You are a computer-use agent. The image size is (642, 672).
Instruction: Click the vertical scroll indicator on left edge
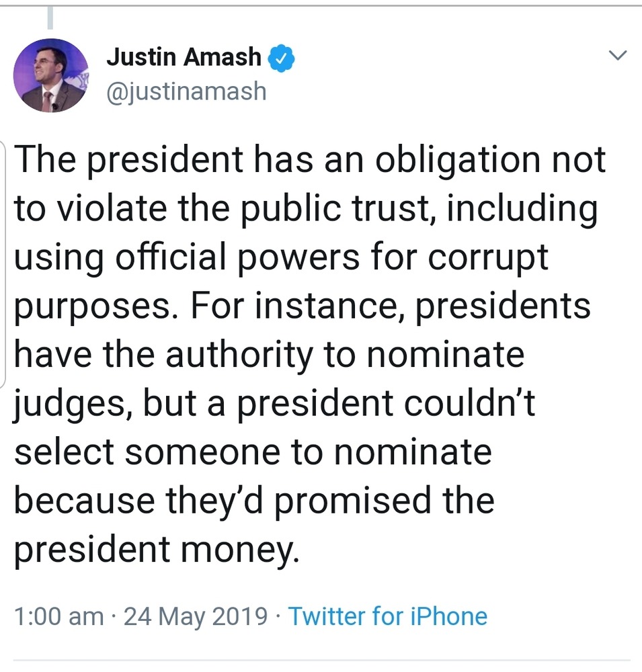coord(3,262)
